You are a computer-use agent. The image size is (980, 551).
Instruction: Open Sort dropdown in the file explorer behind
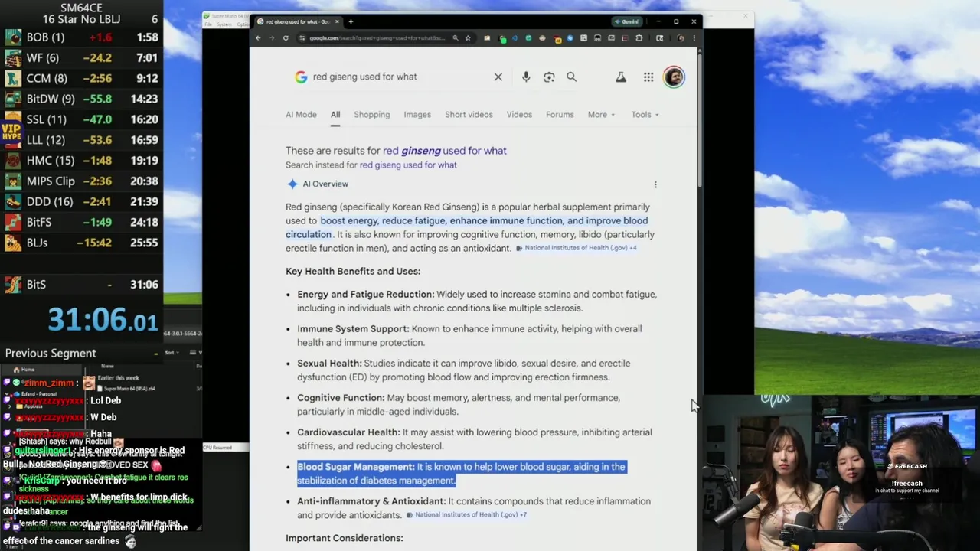click(x=171, y=353)
